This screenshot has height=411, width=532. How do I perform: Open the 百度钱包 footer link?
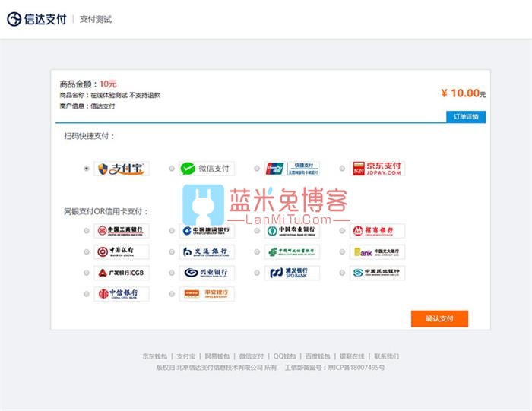[318, 356]
